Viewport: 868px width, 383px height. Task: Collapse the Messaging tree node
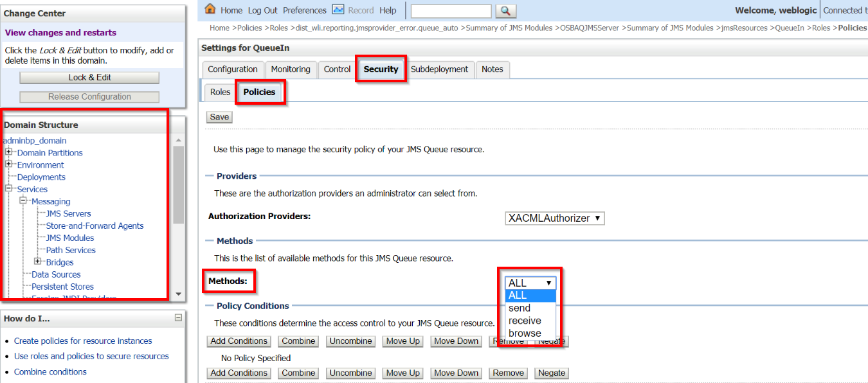[x=24, y=201]
